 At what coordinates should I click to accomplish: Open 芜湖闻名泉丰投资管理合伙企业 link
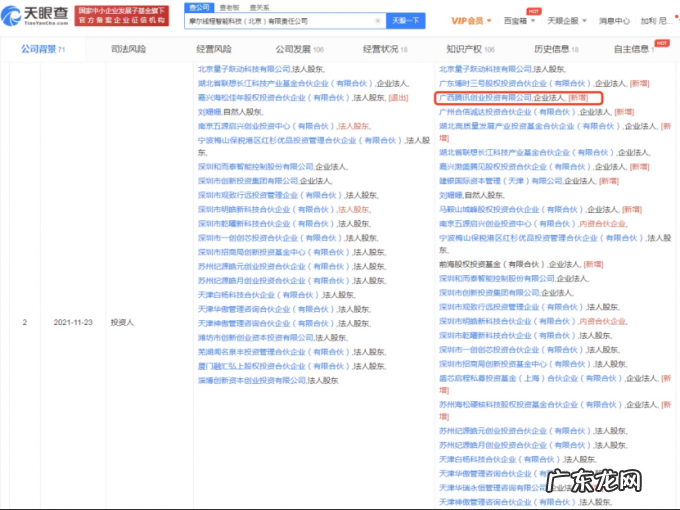274,352
